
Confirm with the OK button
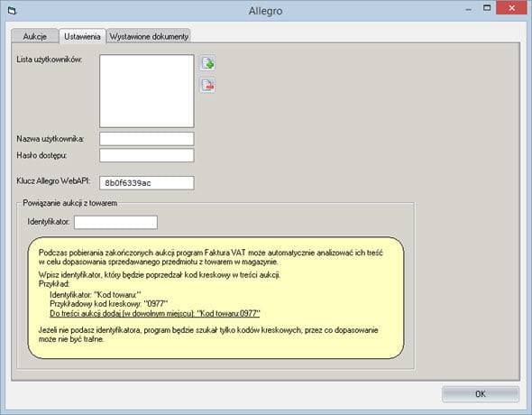(x=481, y=394)
